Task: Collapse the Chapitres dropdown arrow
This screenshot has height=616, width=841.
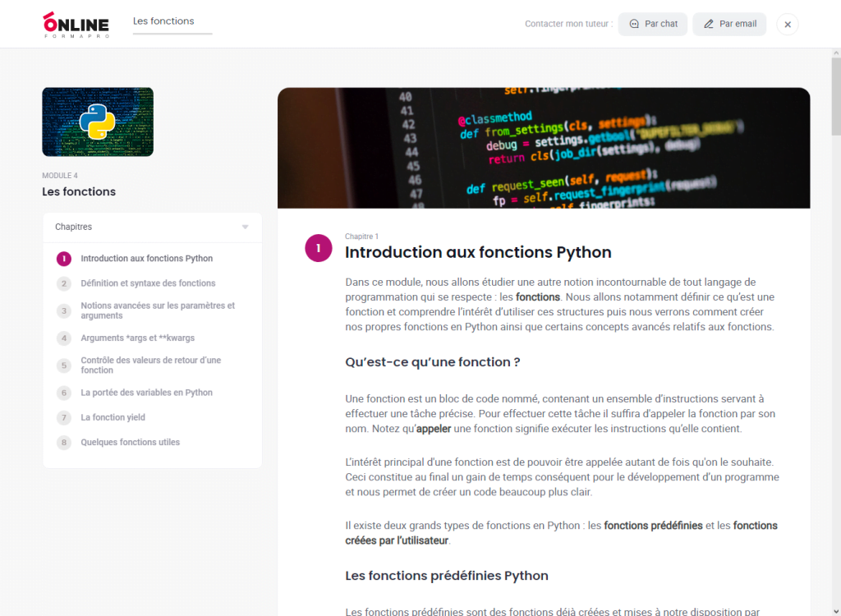Action: point(245,227)
